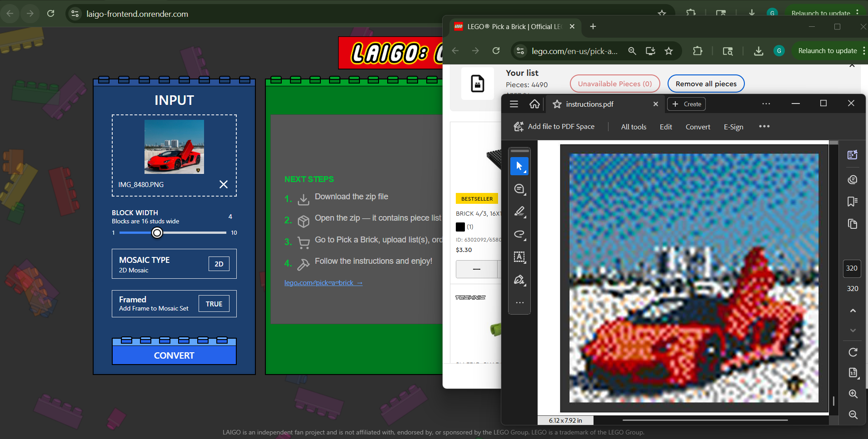This screenshot has height=439, width=868.
Task: Open the Your list document icon on LEGO page
Action: click(478, 84)
